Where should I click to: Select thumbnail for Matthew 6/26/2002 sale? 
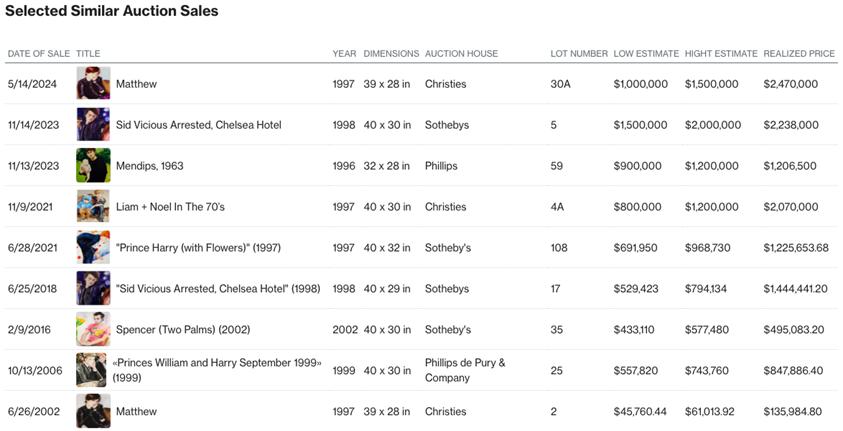(x=93, y=411)
